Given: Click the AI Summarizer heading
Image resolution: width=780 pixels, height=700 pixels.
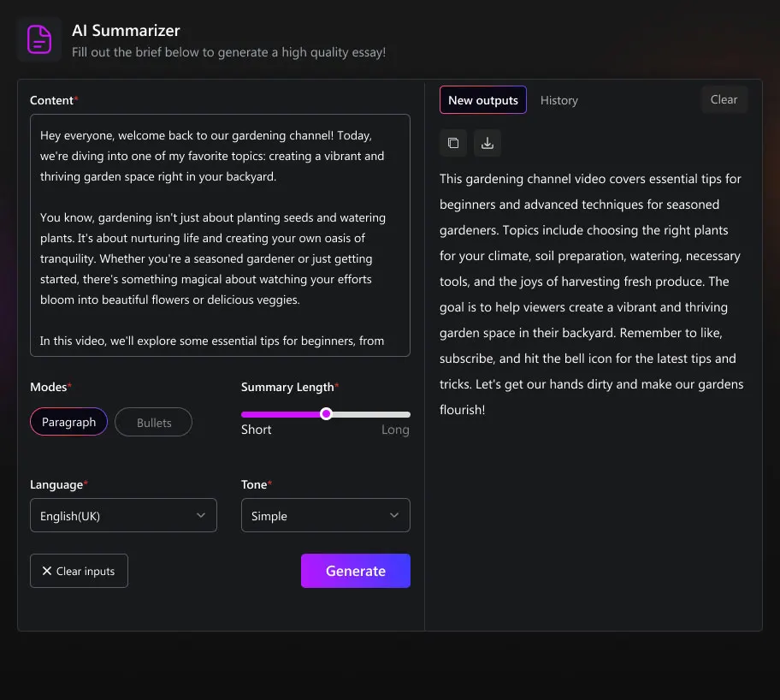Looking at the screenshot, I should 126,30.
